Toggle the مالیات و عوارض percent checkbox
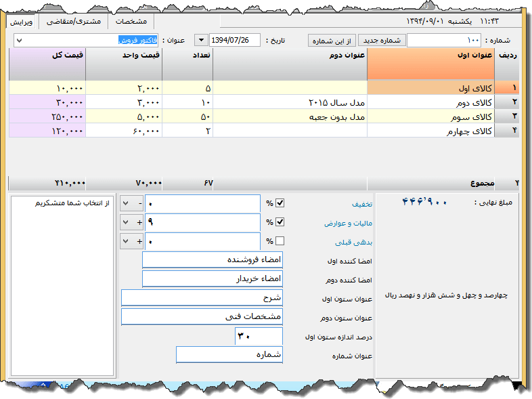This screenshot has width=532, height=399. (x=280, y=222)
